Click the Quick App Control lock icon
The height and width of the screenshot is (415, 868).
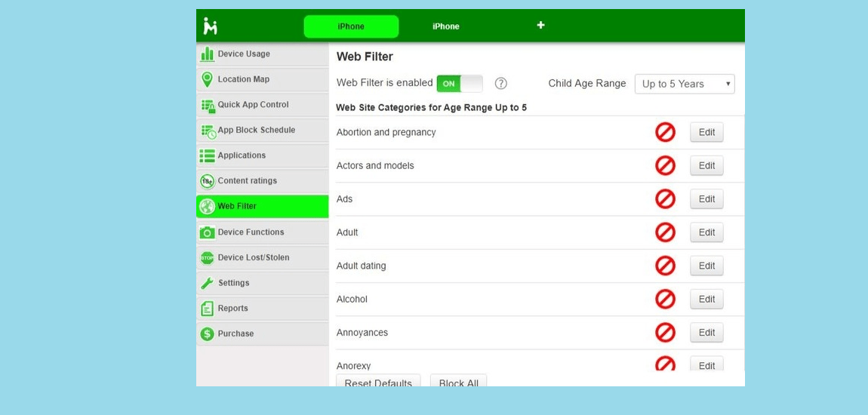click(x=208, y=105)
